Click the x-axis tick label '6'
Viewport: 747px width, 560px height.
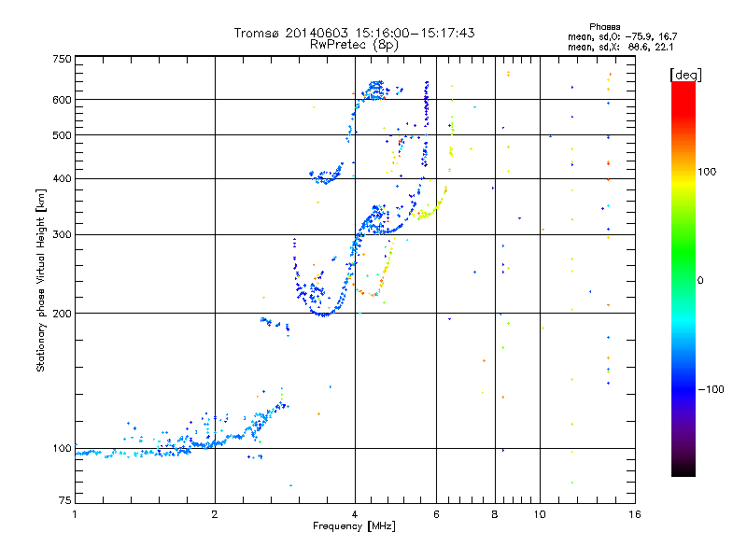[436, 514]
